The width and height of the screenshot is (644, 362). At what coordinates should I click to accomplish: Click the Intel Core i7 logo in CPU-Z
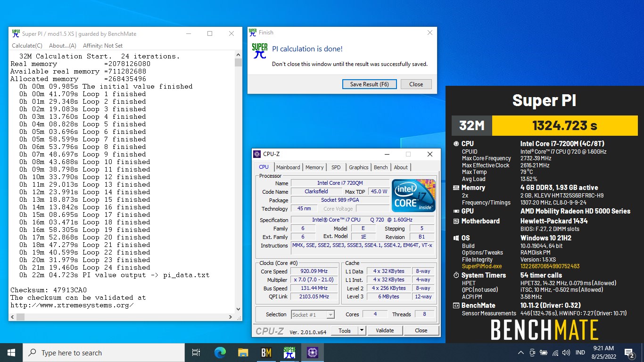413,196
